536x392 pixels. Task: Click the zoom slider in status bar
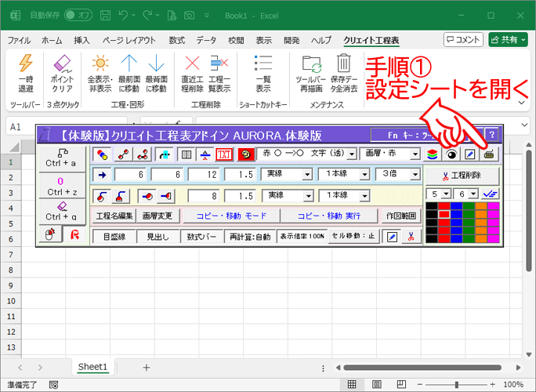tap(456, 384)
